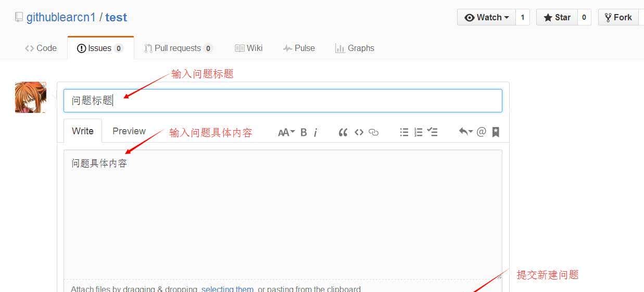Switch to the Write tab
The width and height of the screenshot is (644, 292).
pyautogui.click(x=83, y=131)
